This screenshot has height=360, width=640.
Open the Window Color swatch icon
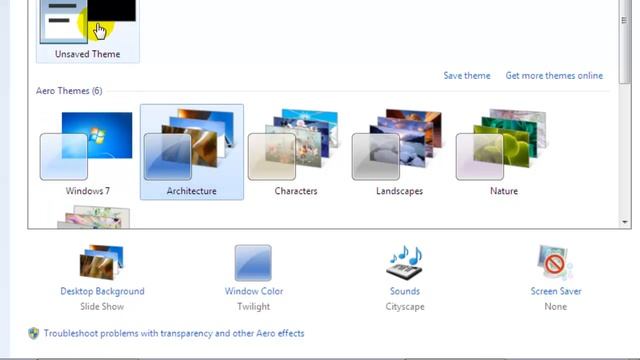point(253,262)
